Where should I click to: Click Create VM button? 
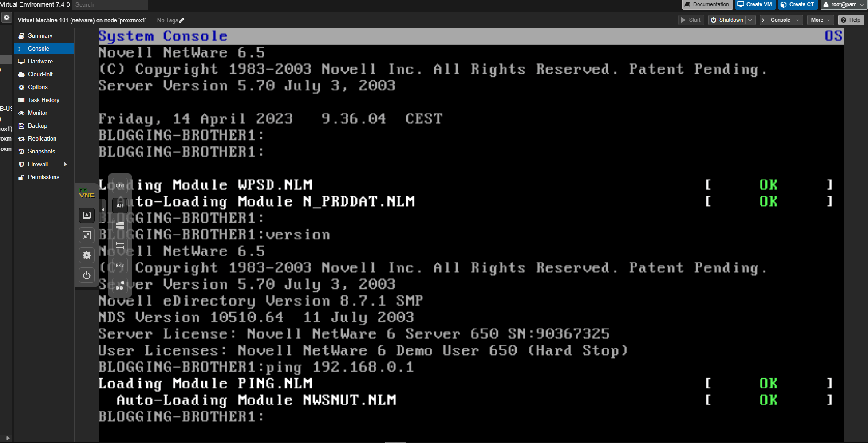pyautogui.click(x=755, y=4)
